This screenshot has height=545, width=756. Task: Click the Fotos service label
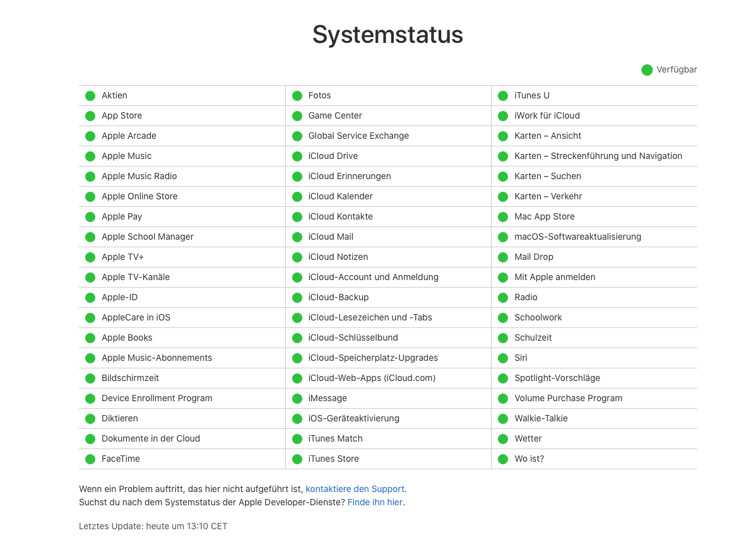(319, 96)
